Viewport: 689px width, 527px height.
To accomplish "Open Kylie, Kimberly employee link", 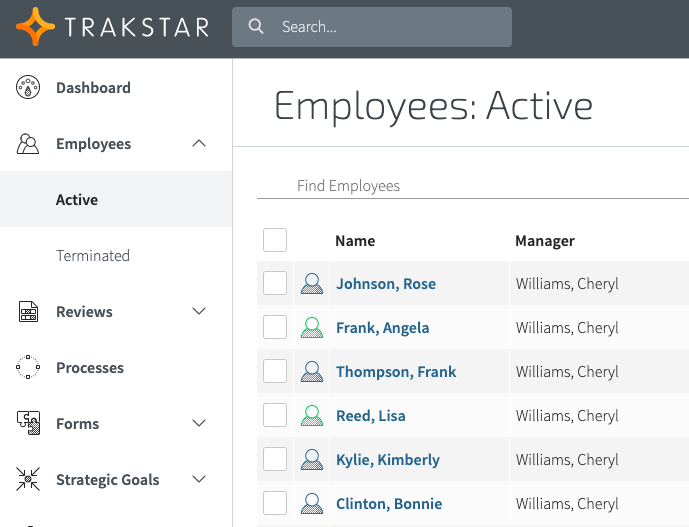I will click(388, 460).
